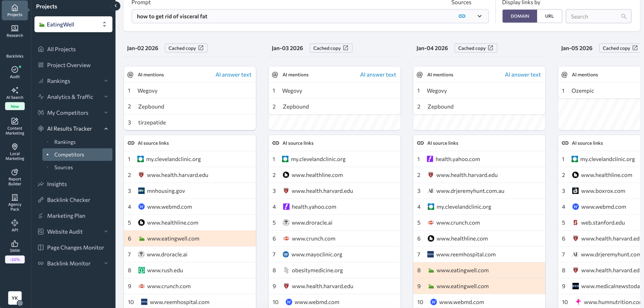Open the Research section in the sidebar
The width and height of the screenshot is (644, 308).
(x=15, y=31)
